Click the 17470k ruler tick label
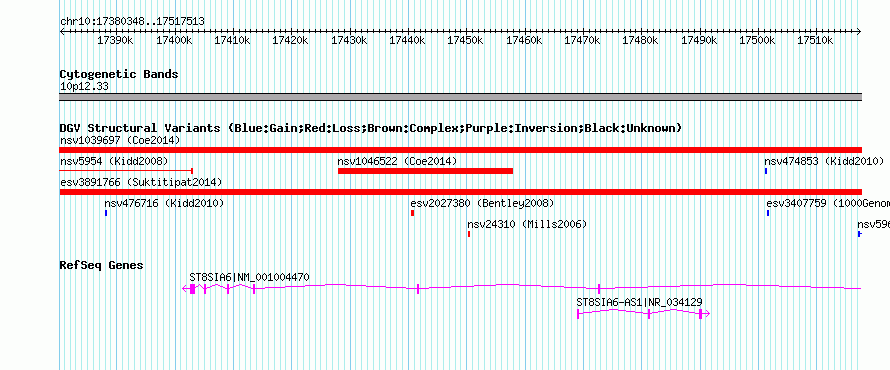The image size is (890, 370). pyautogui.click(x=583, y=40)
